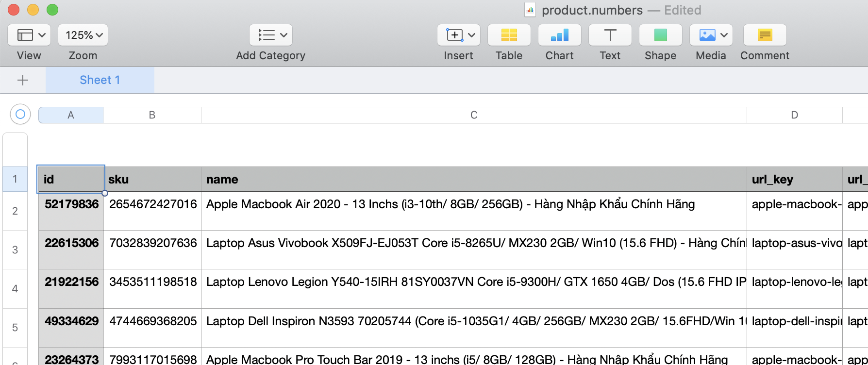Switch to the Sheet 1 tab
Image resolution: width=868 pixels, height=365 pixels.
point(100,80)
